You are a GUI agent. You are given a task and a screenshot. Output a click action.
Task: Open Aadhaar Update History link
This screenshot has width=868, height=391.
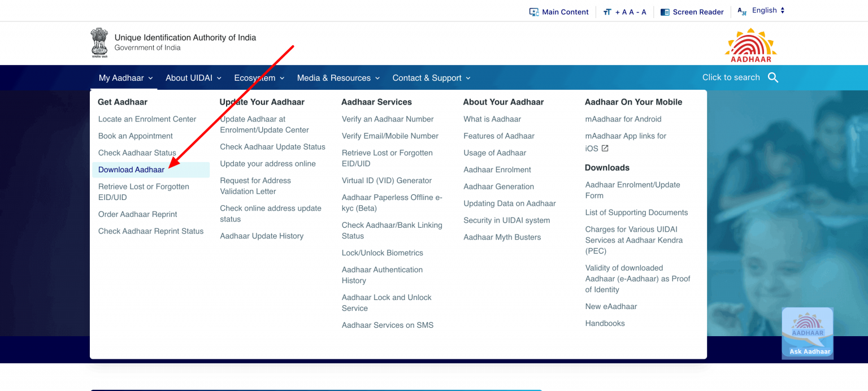262,236
